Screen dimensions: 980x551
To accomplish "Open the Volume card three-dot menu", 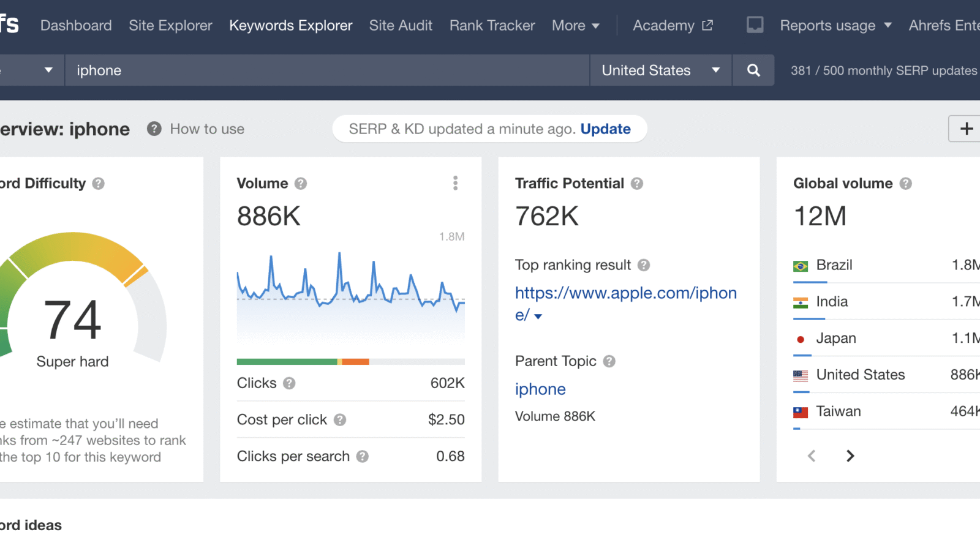I will coord(455,183).
